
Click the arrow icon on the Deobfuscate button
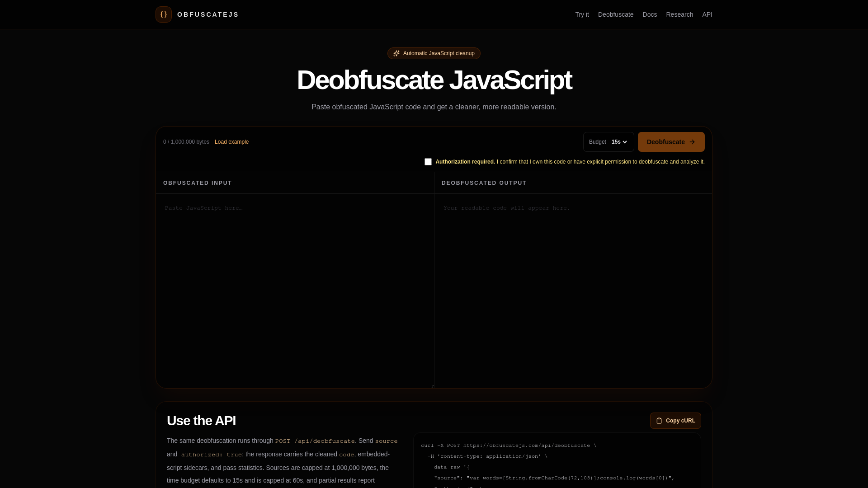pos(692,142)
